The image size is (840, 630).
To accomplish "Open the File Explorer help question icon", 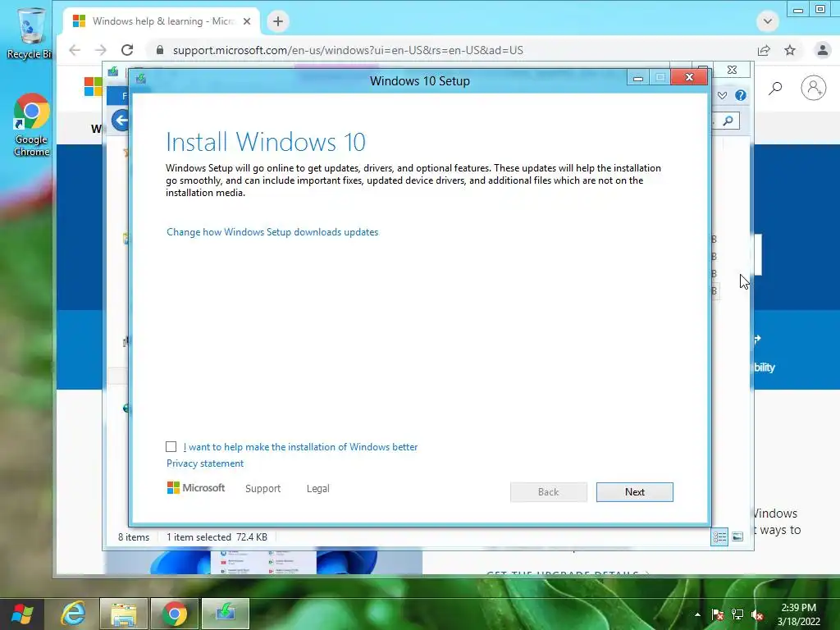I will pos(741,95).
